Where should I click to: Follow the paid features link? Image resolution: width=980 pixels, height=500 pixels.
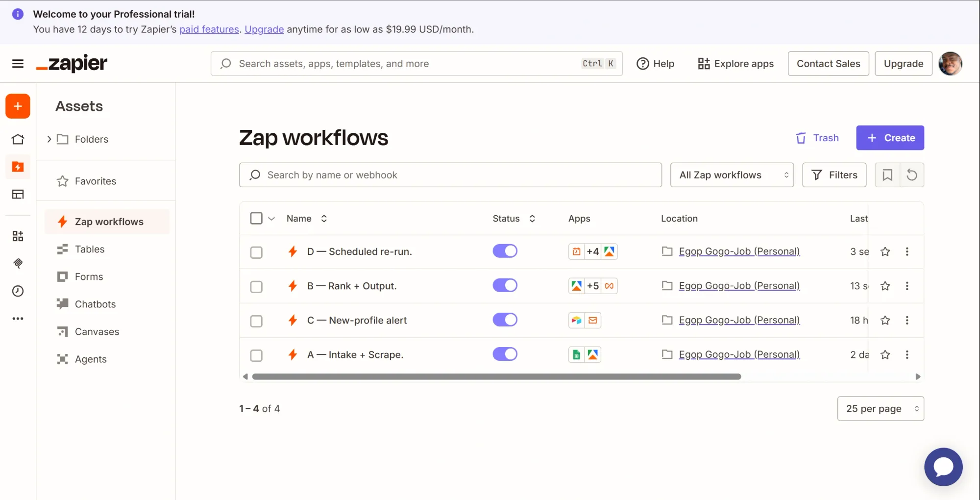click(209, 29)
